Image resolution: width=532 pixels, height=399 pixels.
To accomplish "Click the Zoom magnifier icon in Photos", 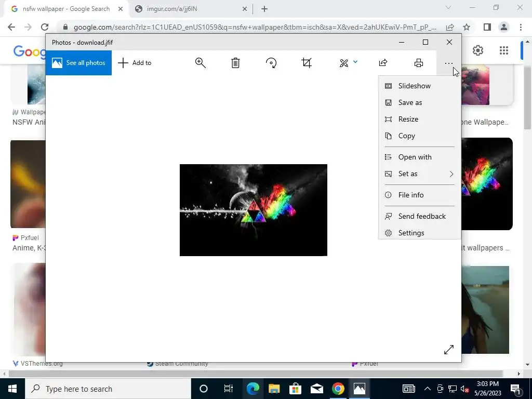I will coord(200,63).
